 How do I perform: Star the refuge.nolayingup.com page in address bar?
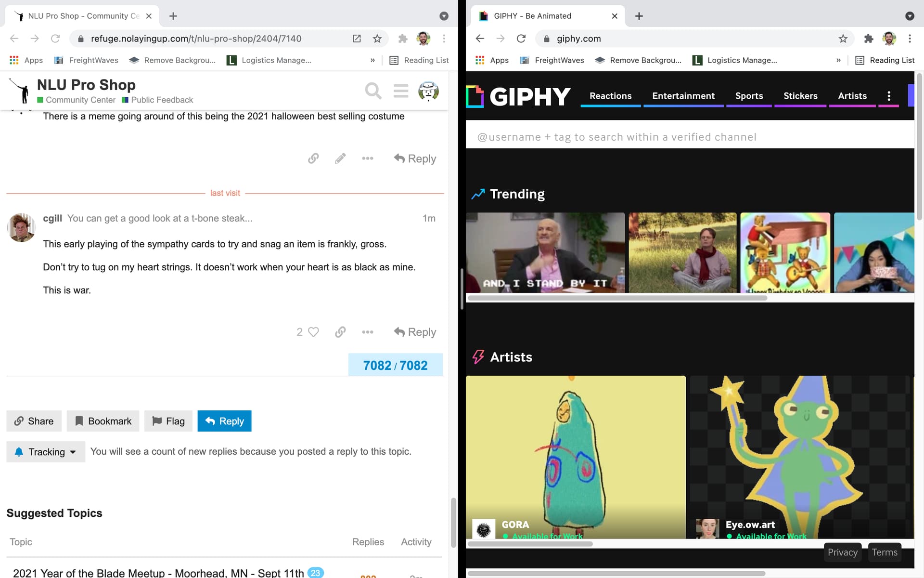pyautogui.click(x=377, y=39)
